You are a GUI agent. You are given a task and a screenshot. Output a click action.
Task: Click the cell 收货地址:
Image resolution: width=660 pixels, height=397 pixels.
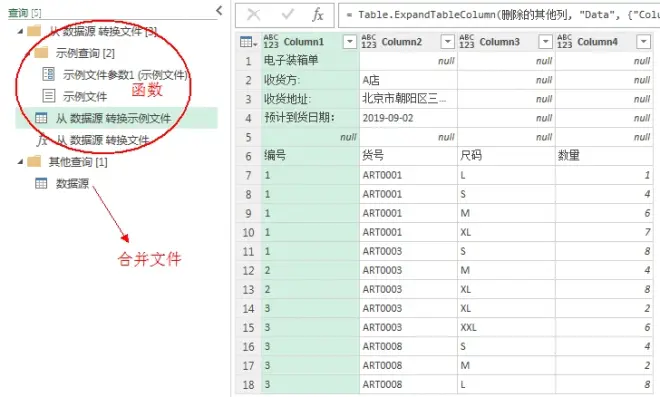coord(310,99)
